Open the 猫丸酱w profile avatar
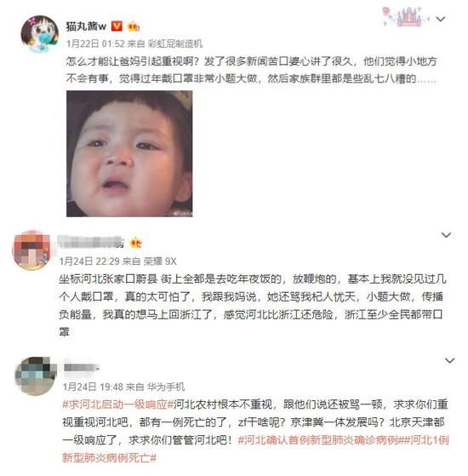Image resolution: width=468 pixels, height=476 pixels. coord(39,34)
